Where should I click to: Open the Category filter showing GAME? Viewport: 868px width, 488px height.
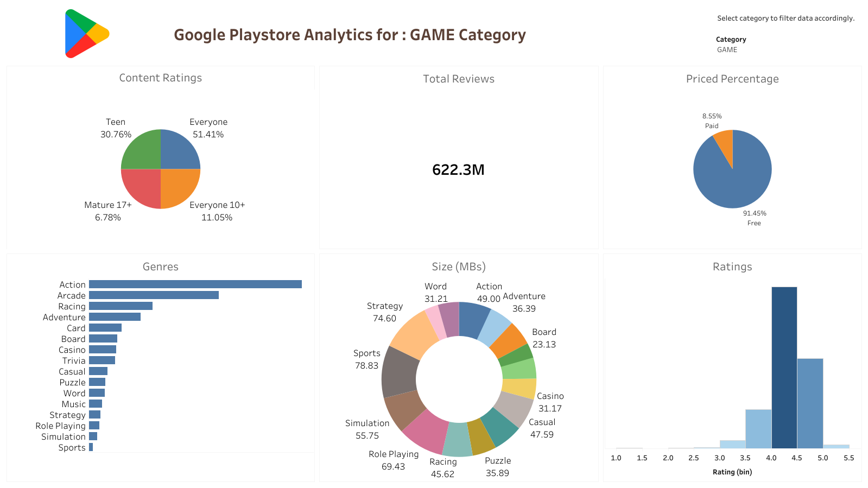tap(727, 50)
